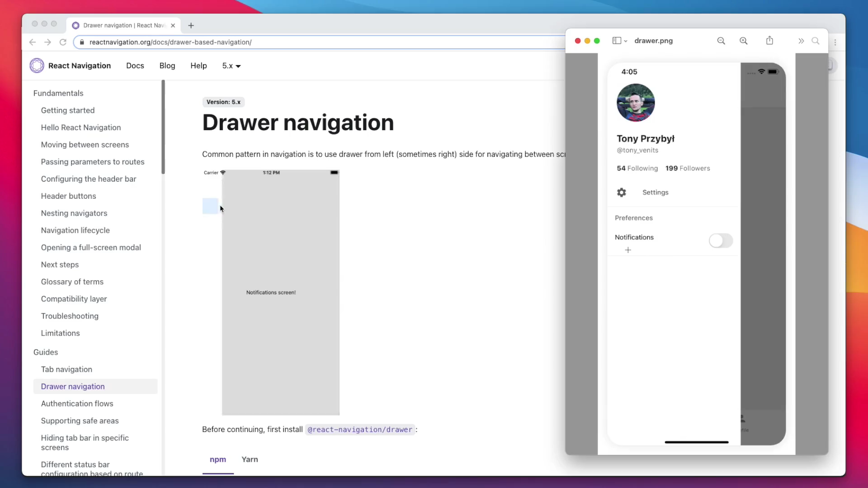This screenshot has width=868, height=488.
Task: Click Settings label in drawer image
Action: click(656, 192)
